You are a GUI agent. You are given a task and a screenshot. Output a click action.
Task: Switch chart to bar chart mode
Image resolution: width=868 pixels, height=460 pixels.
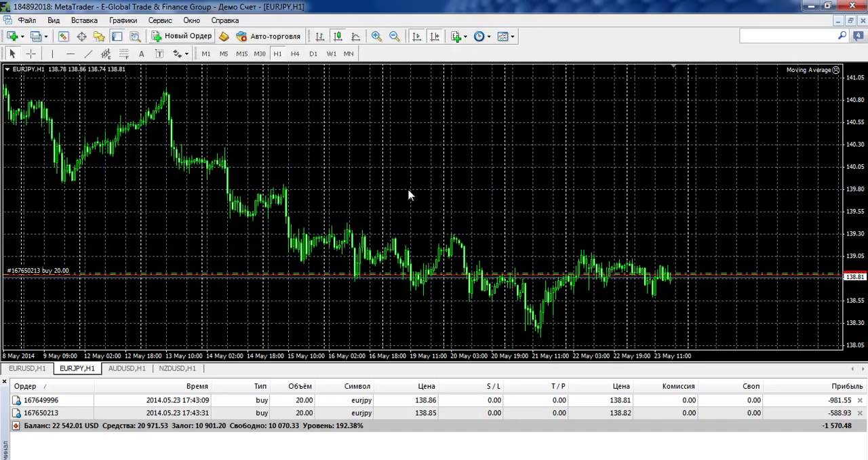pos(320,37)
